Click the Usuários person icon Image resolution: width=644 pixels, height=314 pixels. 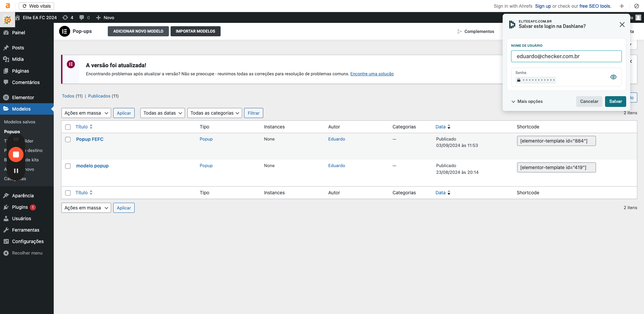click(x=6, y=219)
